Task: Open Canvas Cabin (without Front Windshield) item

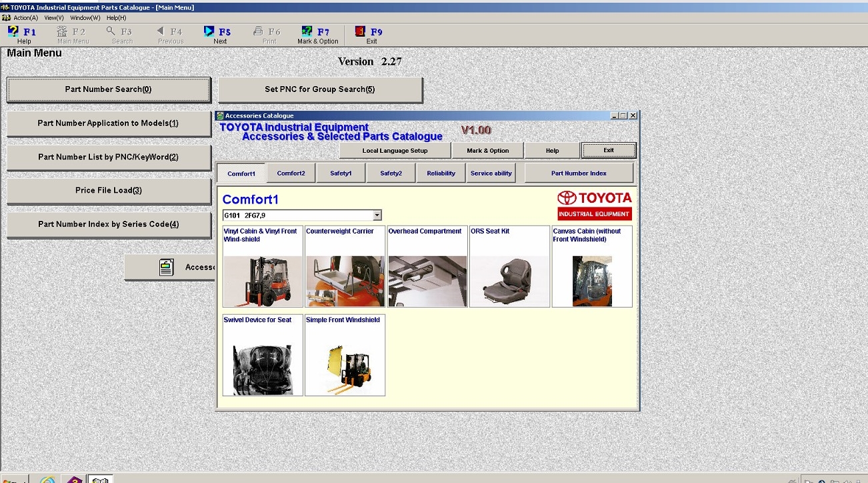Action: click(592, 267)
